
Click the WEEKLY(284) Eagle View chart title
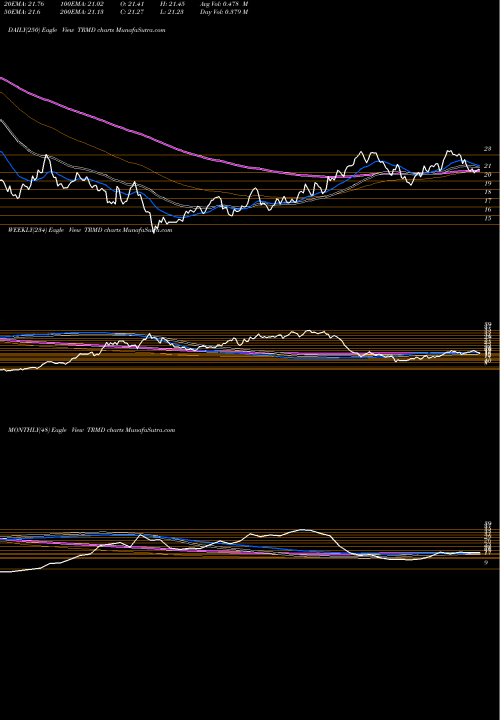(x=90, y=230)
